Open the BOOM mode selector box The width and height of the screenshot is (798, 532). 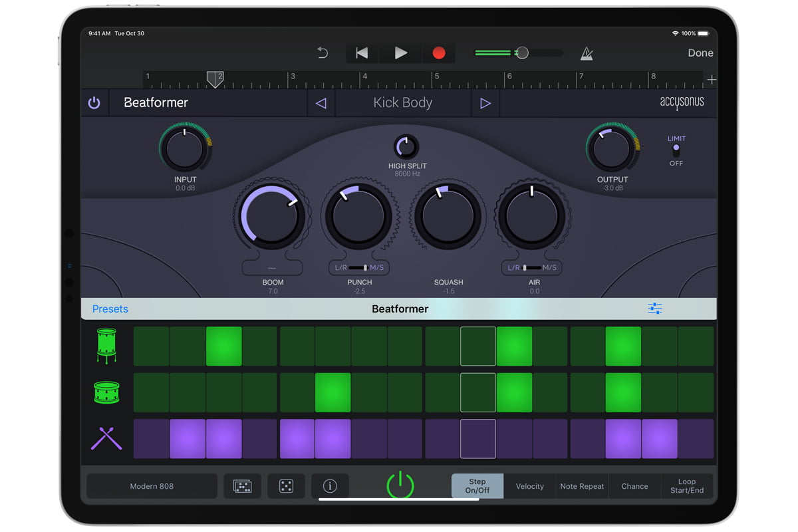(272, 267)
